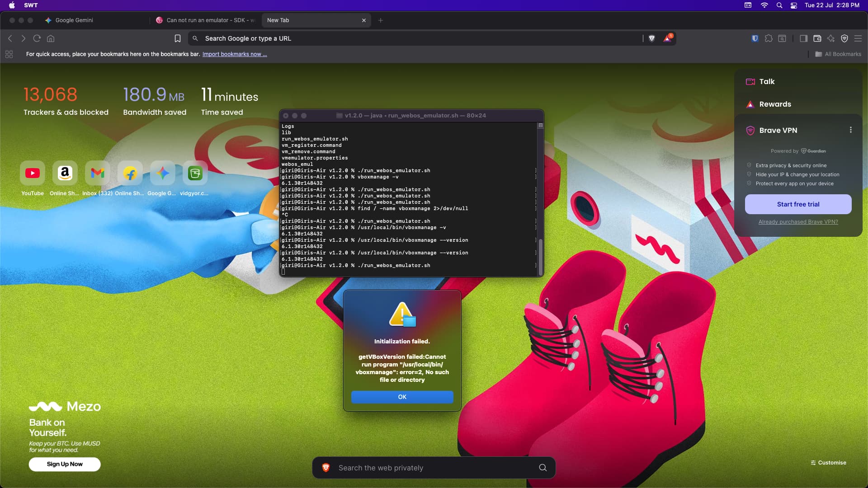Open macOS Control Center menu bar icon
868x488 pixels.
[793, 5]
